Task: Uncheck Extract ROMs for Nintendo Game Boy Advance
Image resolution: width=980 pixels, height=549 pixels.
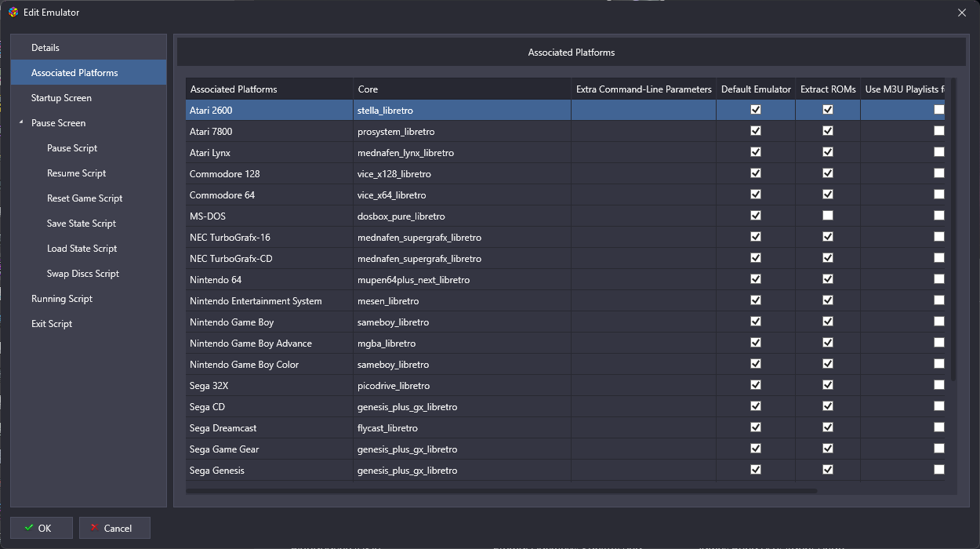Action: coord(828,343)
